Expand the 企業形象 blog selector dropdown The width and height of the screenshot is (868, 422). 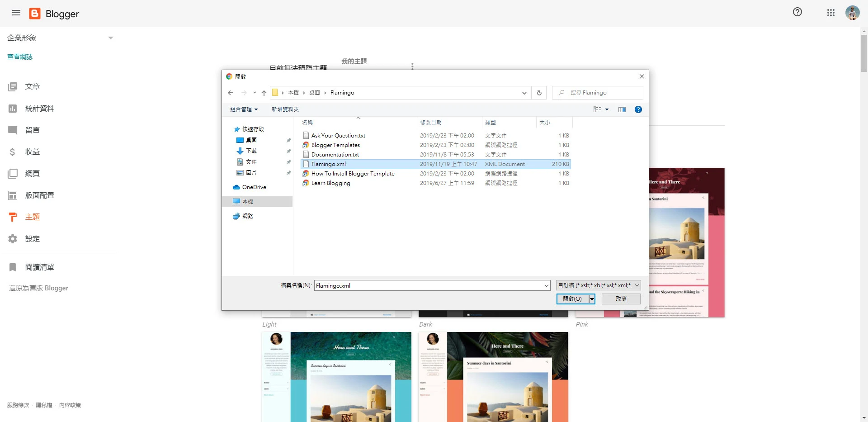[111, 38]
